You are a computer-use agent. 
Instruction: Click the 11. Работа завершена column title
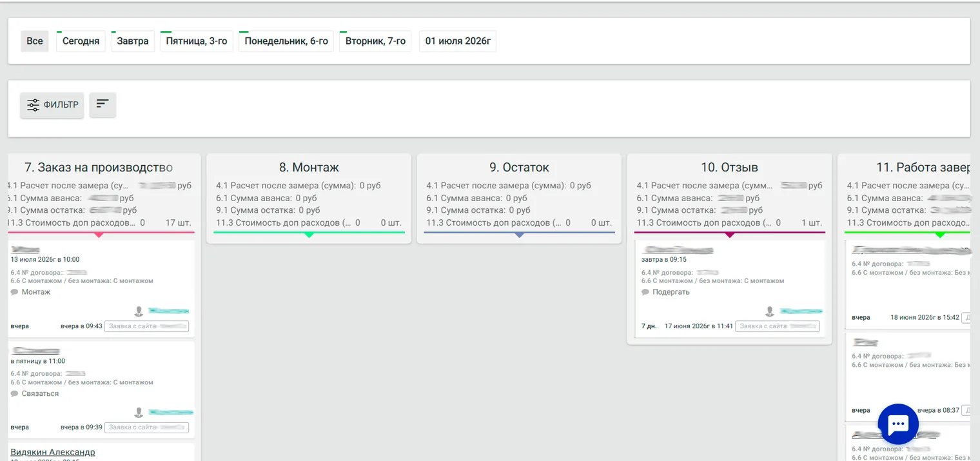pos(923,168)
